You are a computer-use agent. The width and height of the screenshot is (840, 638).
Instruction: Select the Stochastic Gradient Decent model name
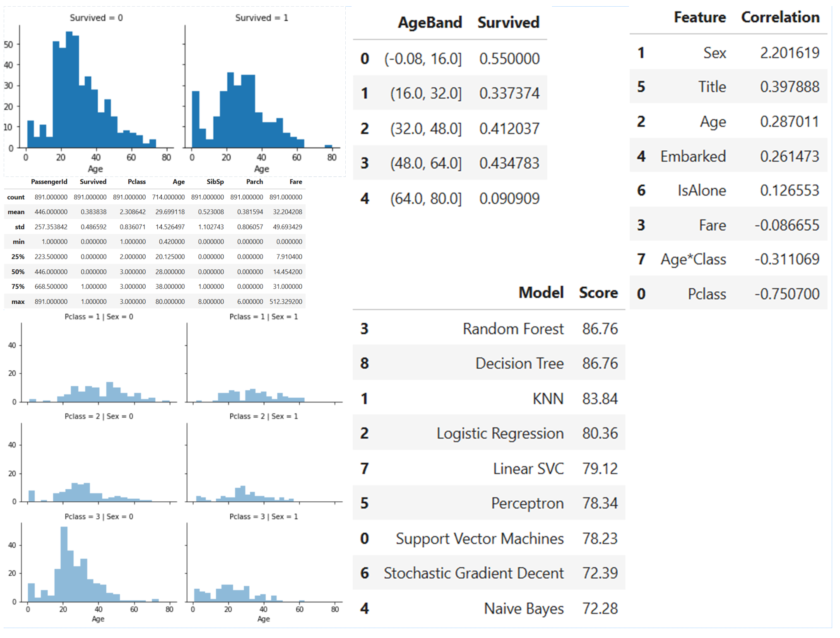click(474, 573)
